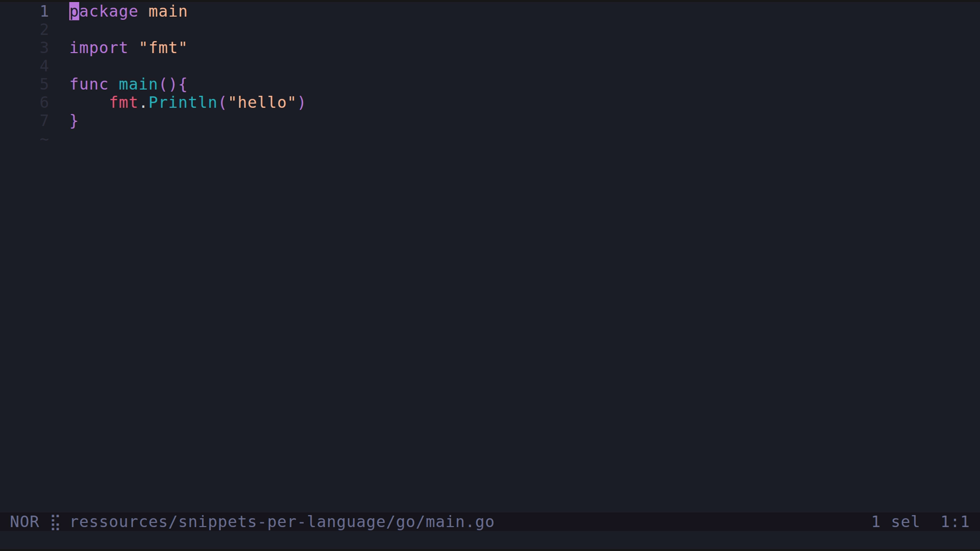Click the NOR mode indicator
The width and height of the screenshot is (980, 551).
click(x=24, y=522)
